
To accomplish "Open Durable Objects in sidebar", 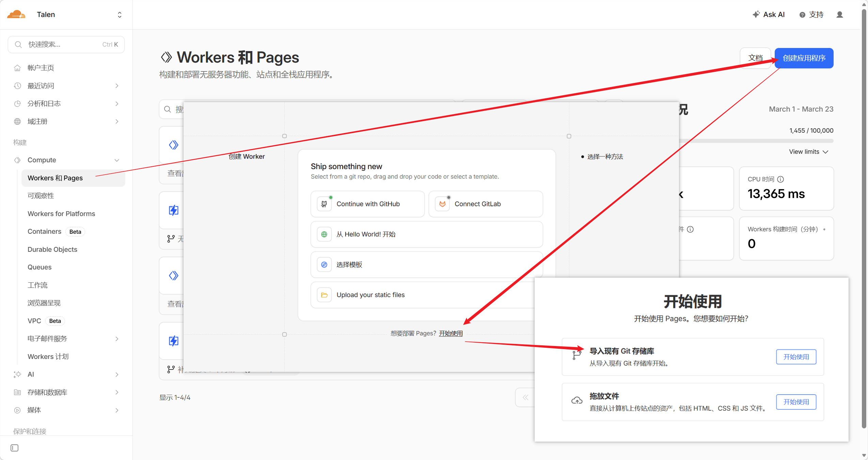I will point(52,249).
